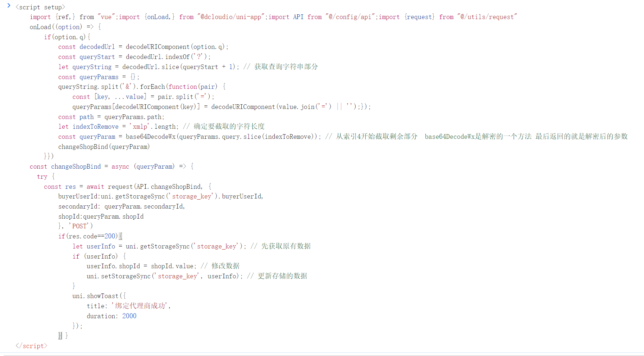644x356 pixels.
Task: Click 'if(res.code==200)' condition
Action: coord(88,236)
